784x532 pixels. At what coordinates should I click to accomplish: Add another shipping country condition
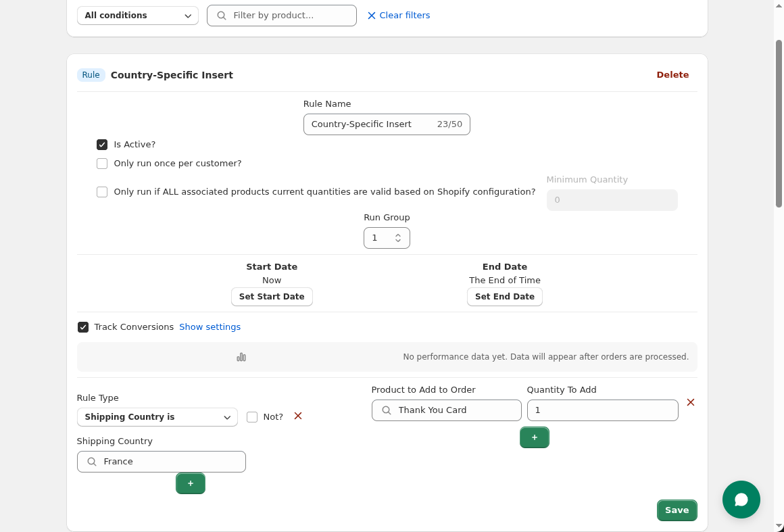(x=191, y=483)
